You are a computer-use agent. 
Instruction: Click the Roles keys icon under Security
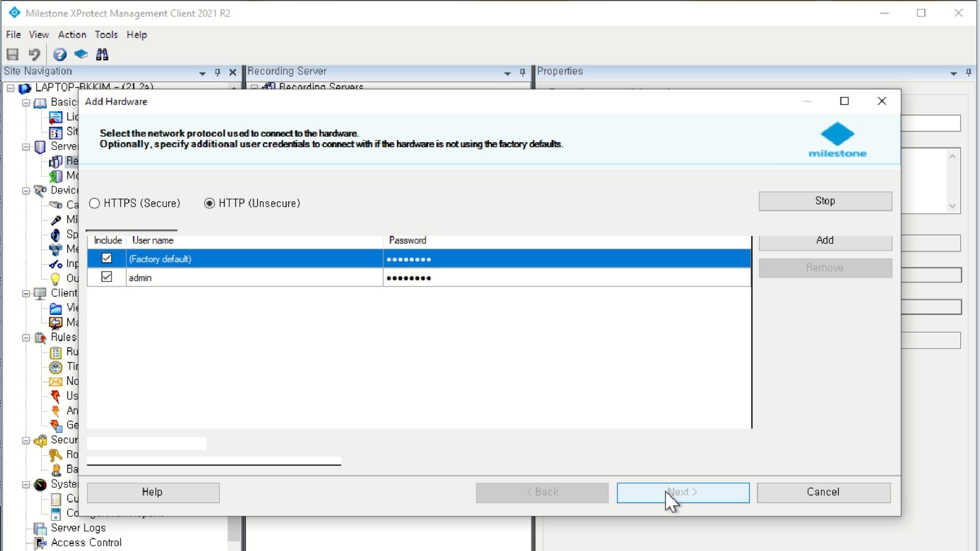pos(56,455)
